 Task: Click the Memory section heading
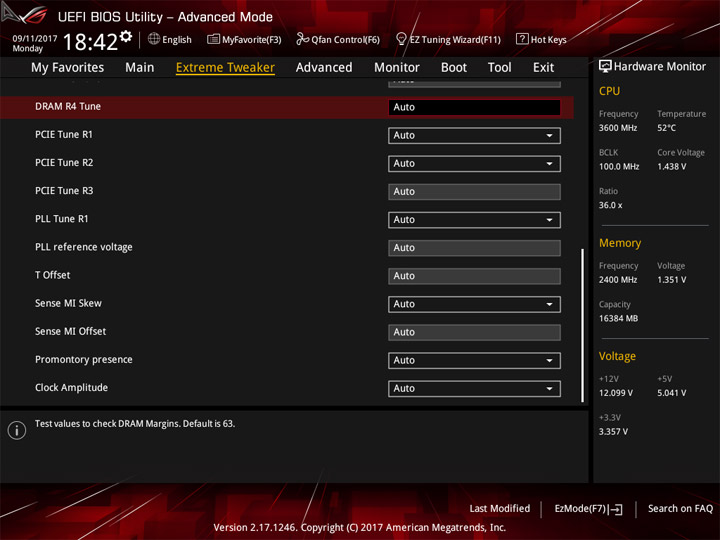[620, 243]
